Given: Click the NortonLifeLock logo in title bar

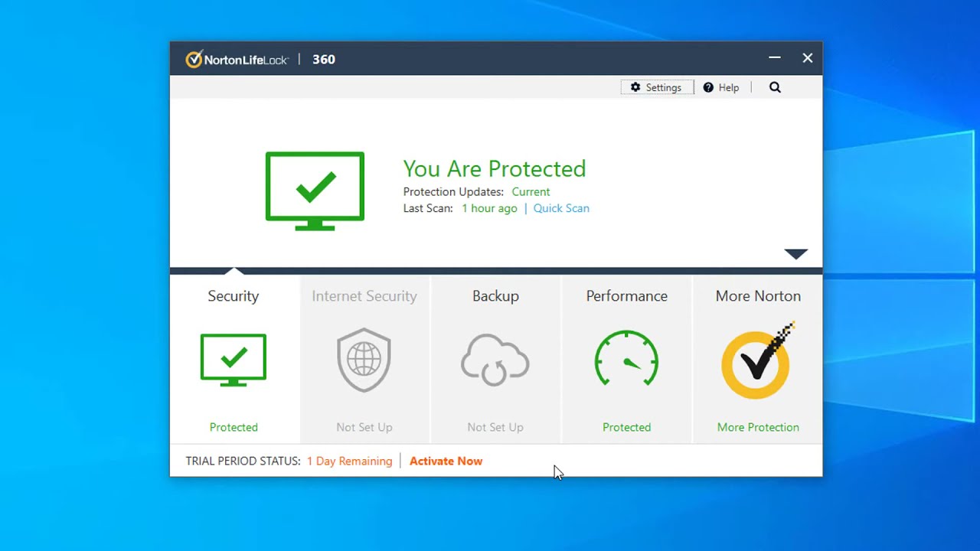Looking at the screenshot, I should [237, 59].
